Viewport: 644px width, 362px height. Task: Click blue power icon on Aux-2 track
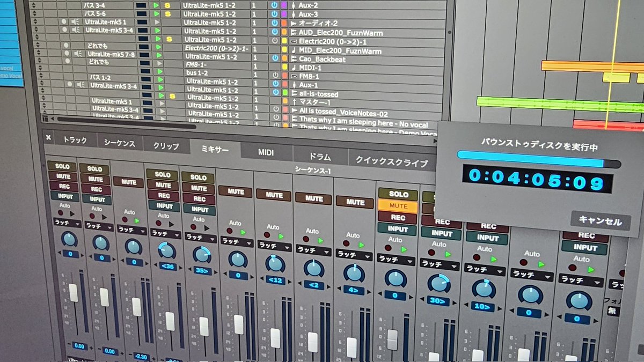point(275,5)
